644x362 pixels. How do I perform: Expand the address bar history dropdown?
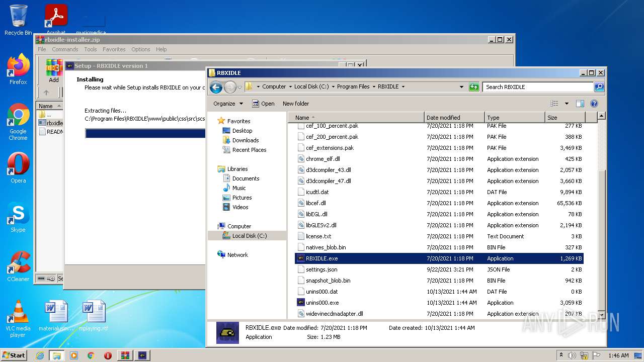(x=461, y=87)
